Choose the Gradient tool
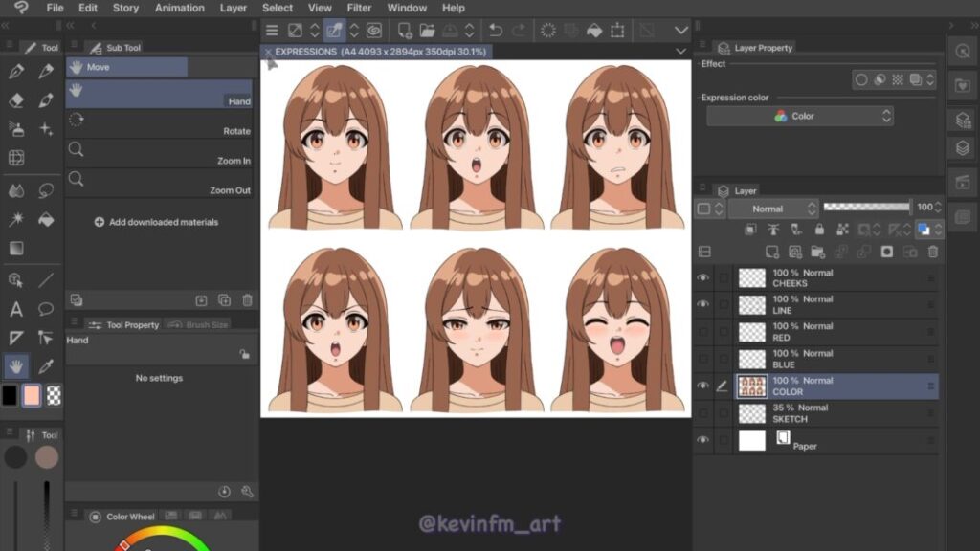 tap(16, 249)
